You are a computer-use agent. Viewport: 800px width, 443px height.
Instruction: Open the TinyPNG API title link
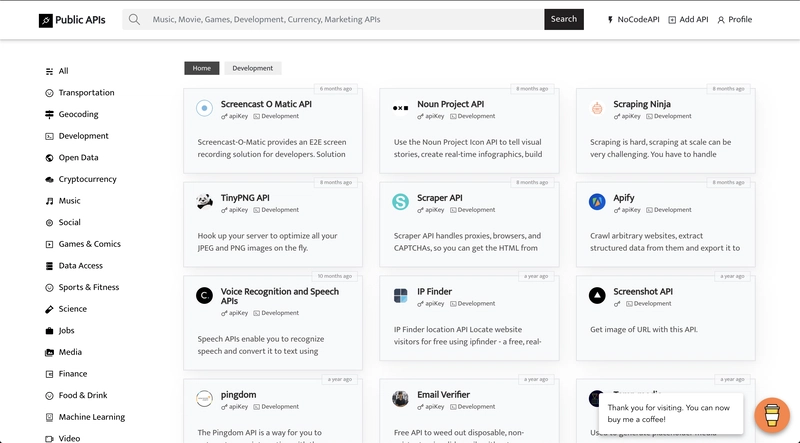245,198
